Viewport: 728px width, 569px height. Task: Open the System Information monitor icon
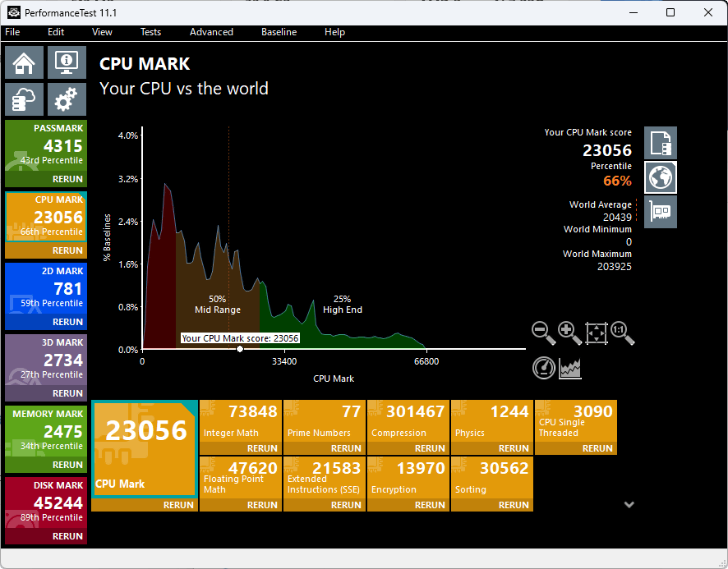click(67, 62)
